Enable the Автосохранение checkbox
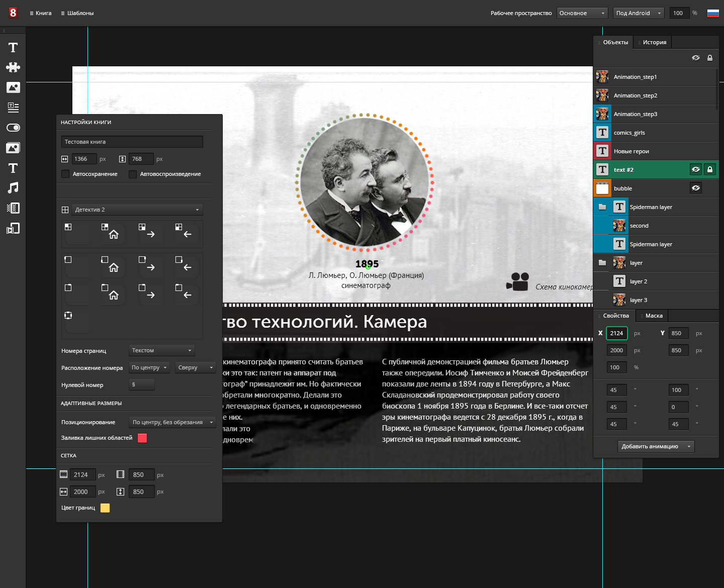The height and width of the screenshot is (588, 724). (x=65, y=174)
